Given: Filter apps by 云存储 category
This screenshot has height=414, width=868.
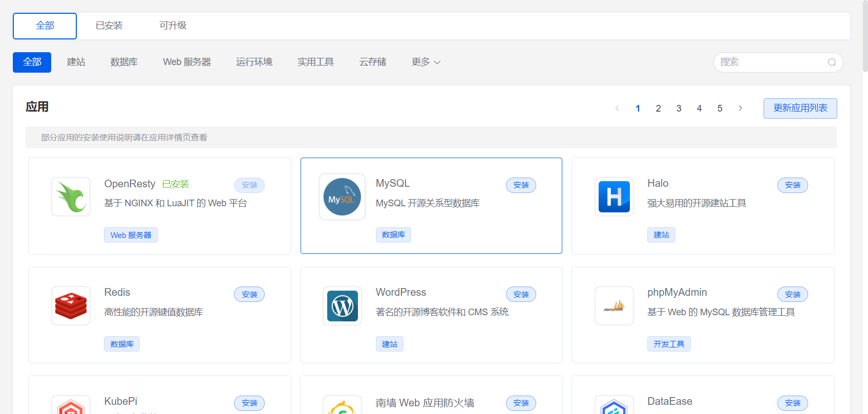Looking at the screenshot, I should pyautogui.click(x=373, y=62).
